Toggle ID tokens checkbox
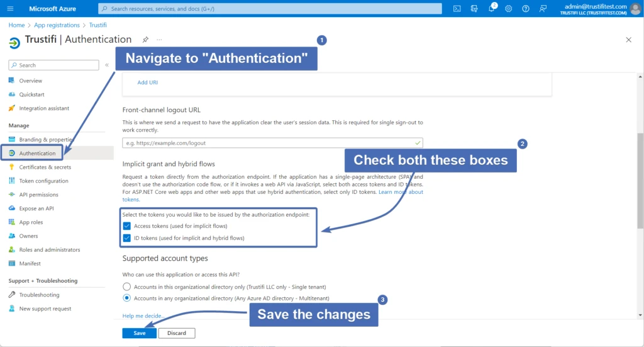 (127, 237)
